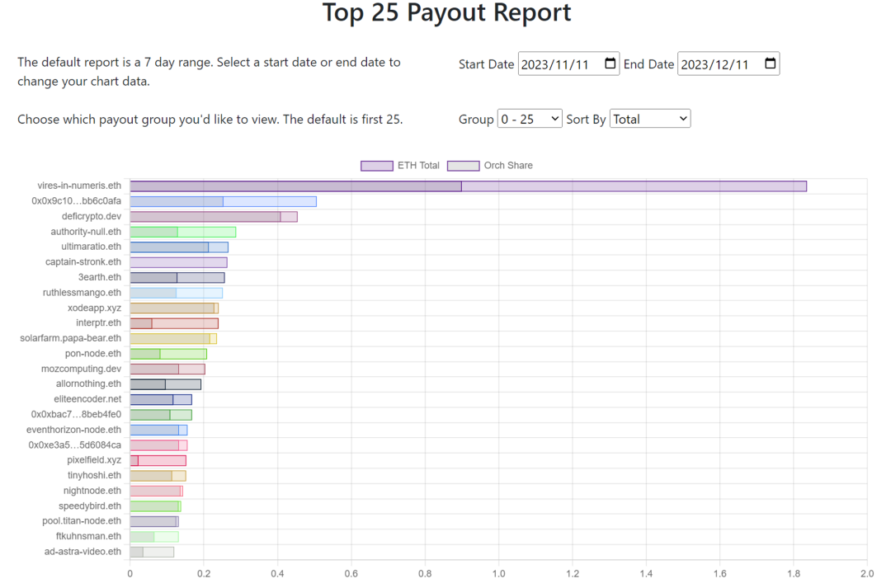Click the ETH Total legend color box
The height and width of the screenshot is (588, 891).
point(377,166)
